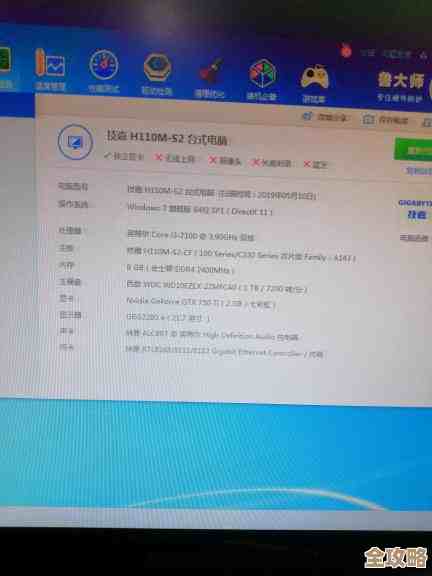
Task: Select the title 技嘉 H110M-S2 台式电脑
Action: click(x=167, y=137)
